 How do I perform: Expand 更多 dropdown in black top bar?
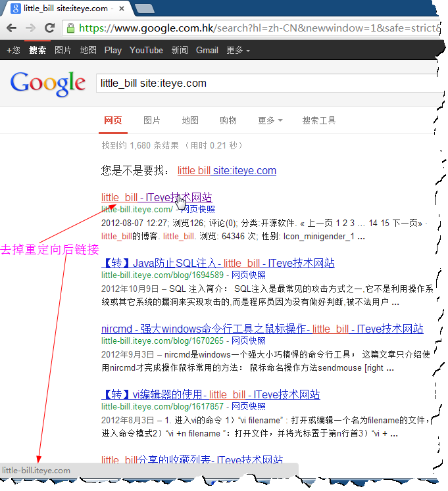tap(238, 50)
